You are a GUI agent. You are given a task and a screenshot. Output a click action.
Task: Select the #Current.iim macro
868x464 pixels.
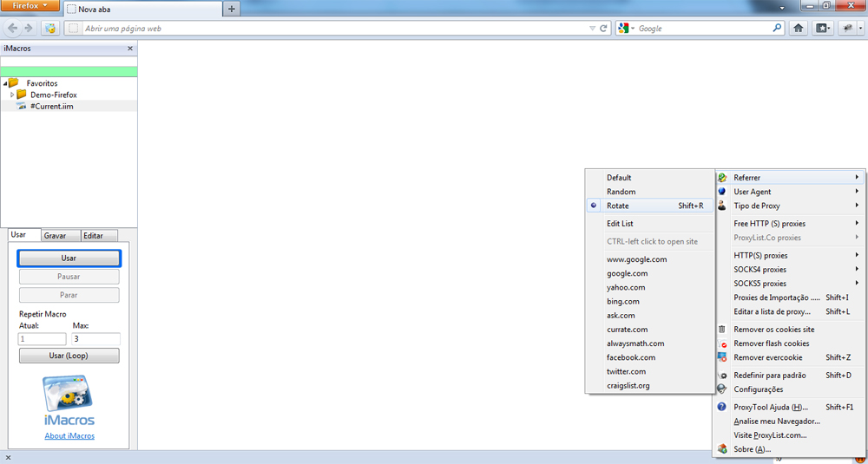coord(51,106)
